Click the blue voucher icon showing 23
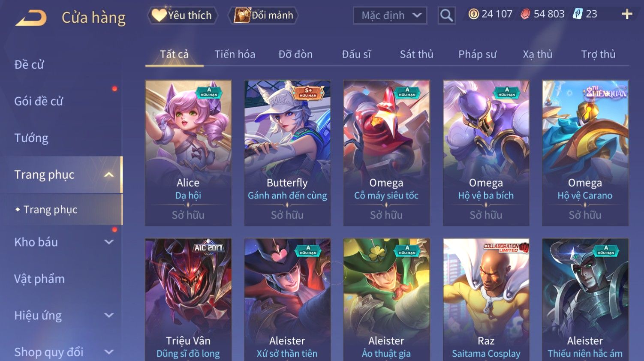The height and width of the screenshot is (361, 644). click(x=578, y=14)
